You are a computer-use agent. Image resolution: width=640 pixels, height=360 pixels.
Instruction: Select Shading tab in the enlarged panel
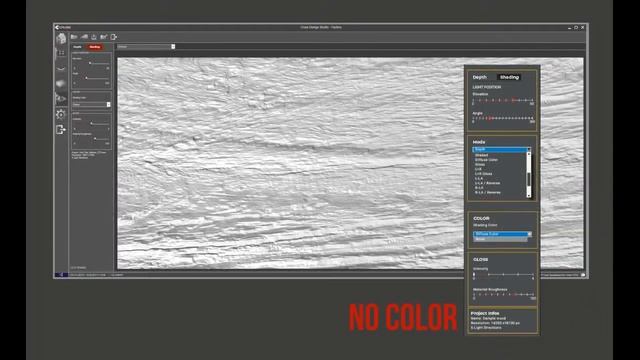(509, 77)
